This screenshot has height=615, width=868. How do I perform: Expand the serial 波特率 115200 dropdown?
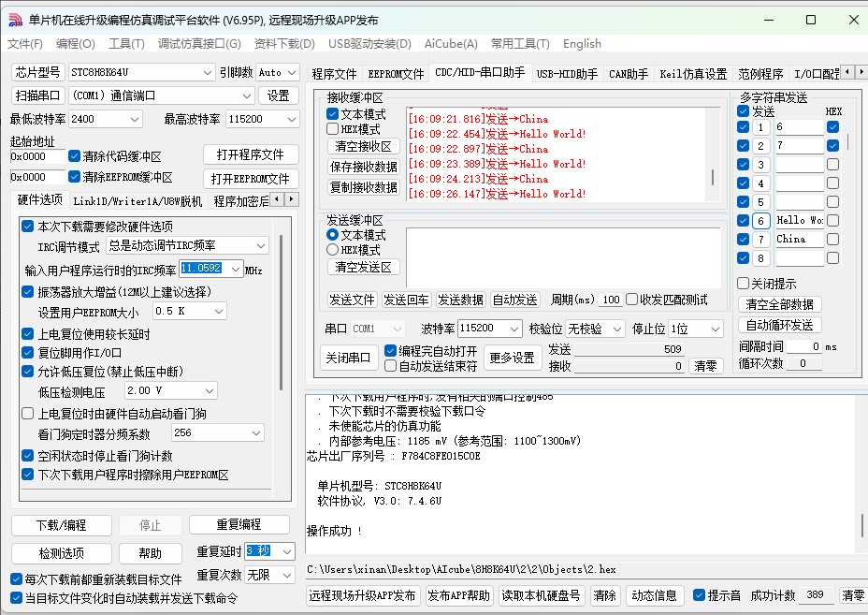[x=514, y=329]
